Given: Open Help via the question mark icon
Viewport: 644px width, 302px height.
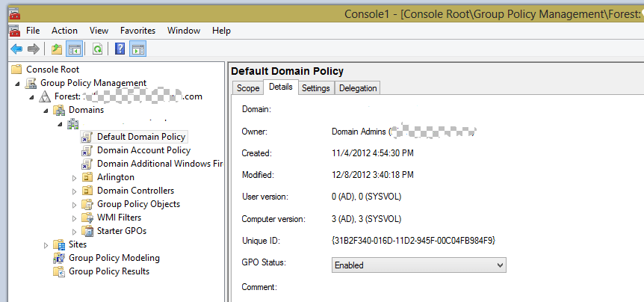Looking at the screenshot, I should 120,49.
